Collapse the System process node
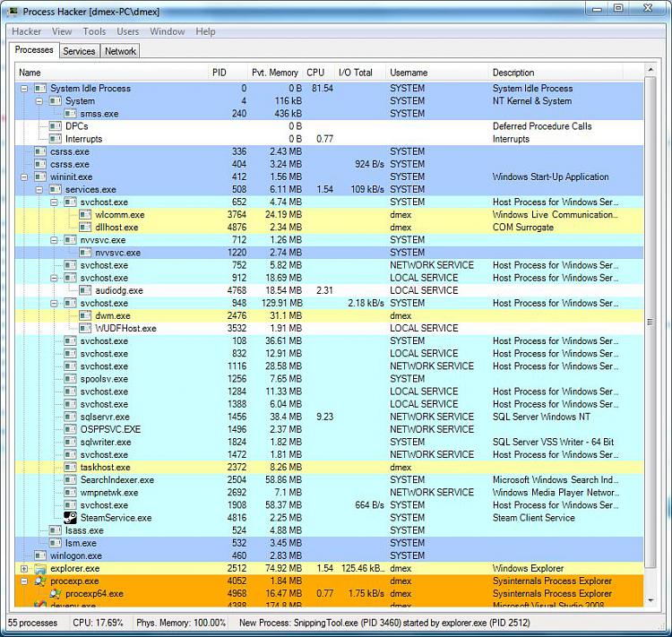Viewport: 672px width, 637px height. click(39, 101)
